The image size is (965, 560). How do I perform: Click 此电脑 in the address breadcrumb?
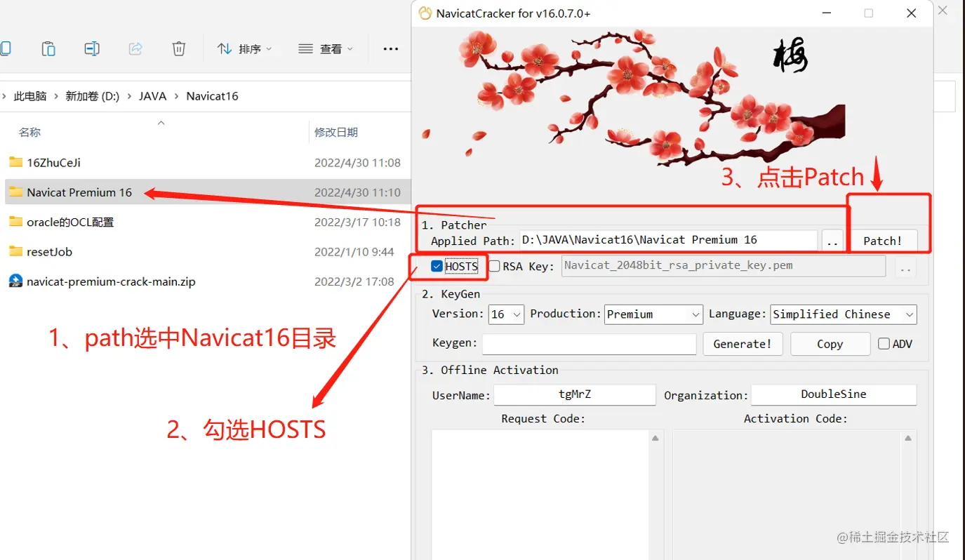click(30, 96)
